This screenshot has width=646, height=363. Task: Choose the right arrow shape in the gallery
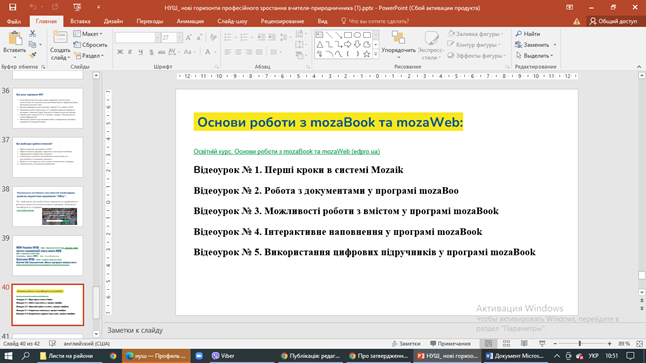348,44
